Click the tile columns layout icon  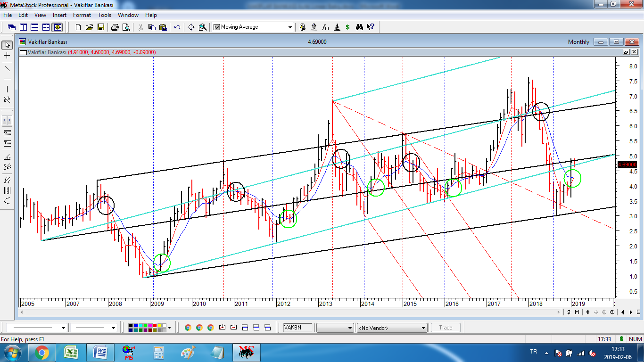pos(23,27)
